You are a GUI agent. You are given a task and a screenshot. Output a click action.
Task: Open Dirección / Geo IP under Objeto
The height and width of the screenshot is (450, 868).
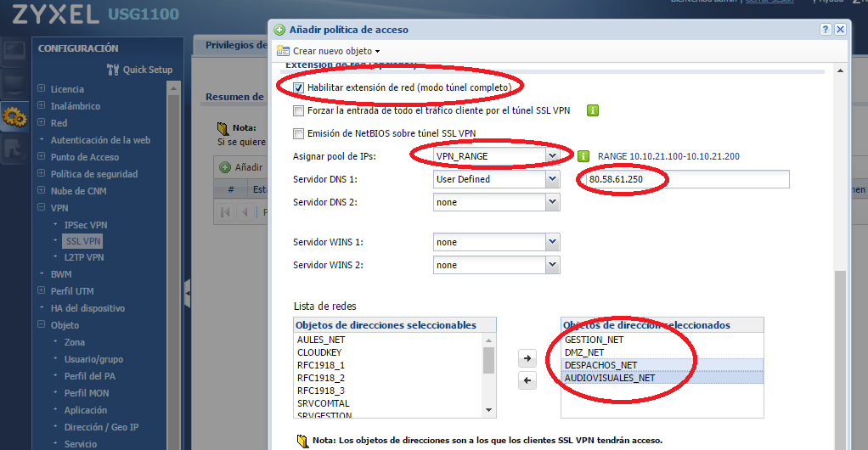tap(101, 427)
